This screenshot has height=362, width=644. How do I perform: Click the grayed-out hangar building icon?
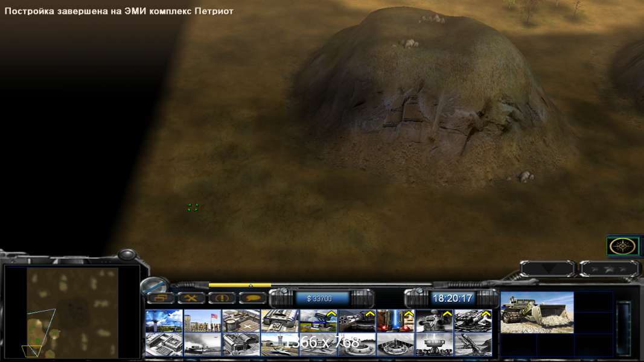tap(241, 344)
